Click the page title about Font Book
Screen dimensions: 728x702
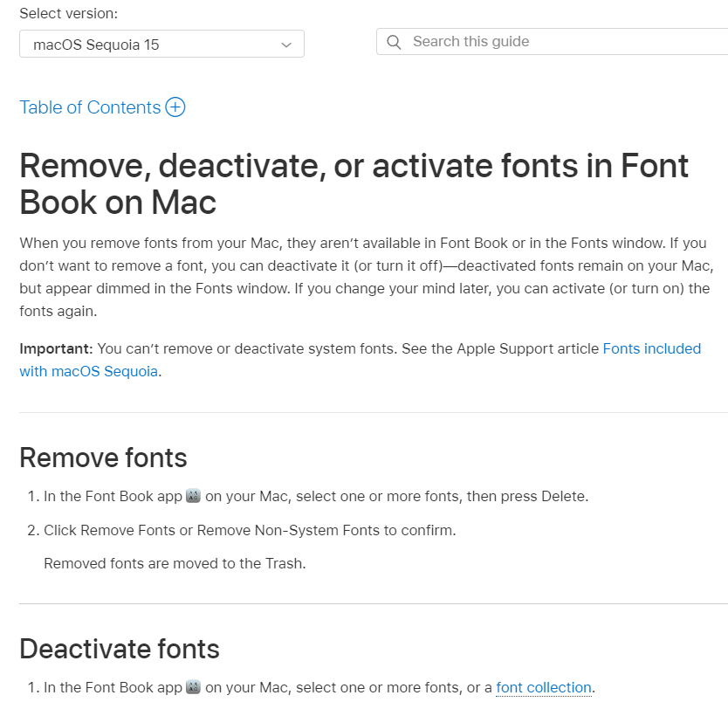(354, 184)
